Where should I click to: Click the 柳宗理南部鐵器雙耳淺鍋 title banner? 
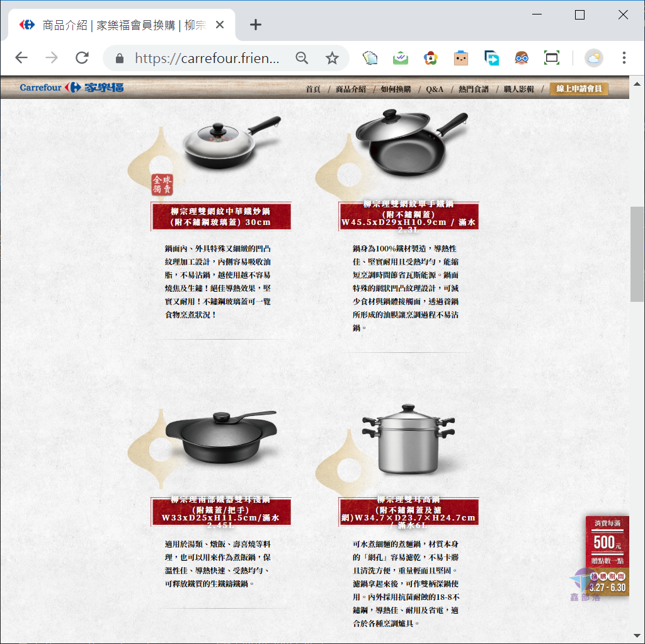pyautogui.click(x=221, y=512)
